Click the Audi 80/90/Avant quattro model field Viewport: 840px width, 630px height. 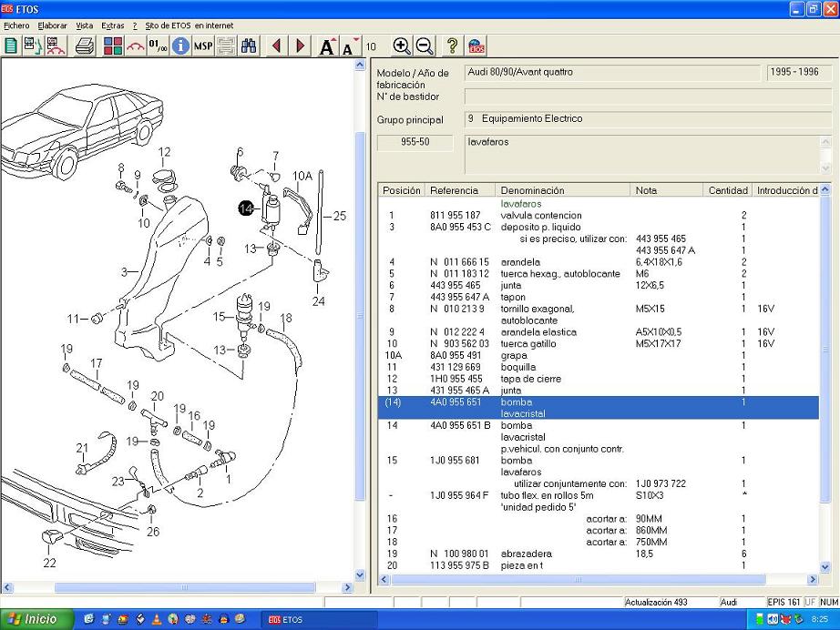(612, 72)
